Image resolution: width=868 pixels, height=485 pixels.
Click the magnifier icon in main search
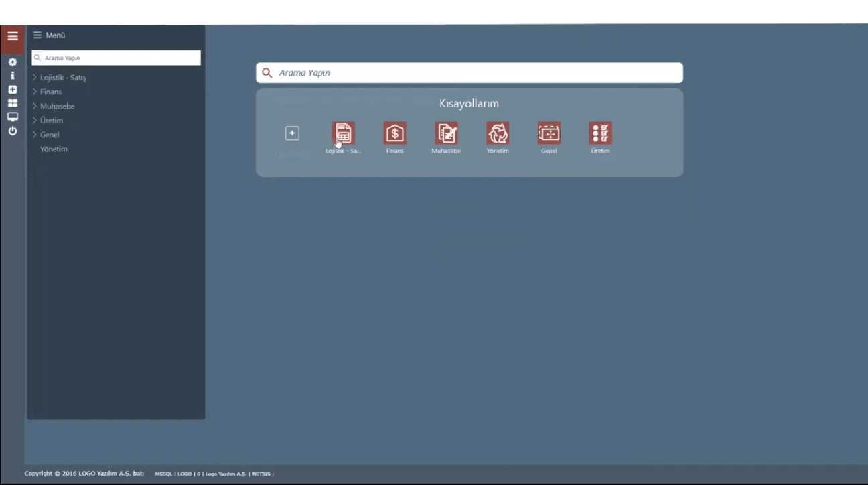click(x=267, y=73)
